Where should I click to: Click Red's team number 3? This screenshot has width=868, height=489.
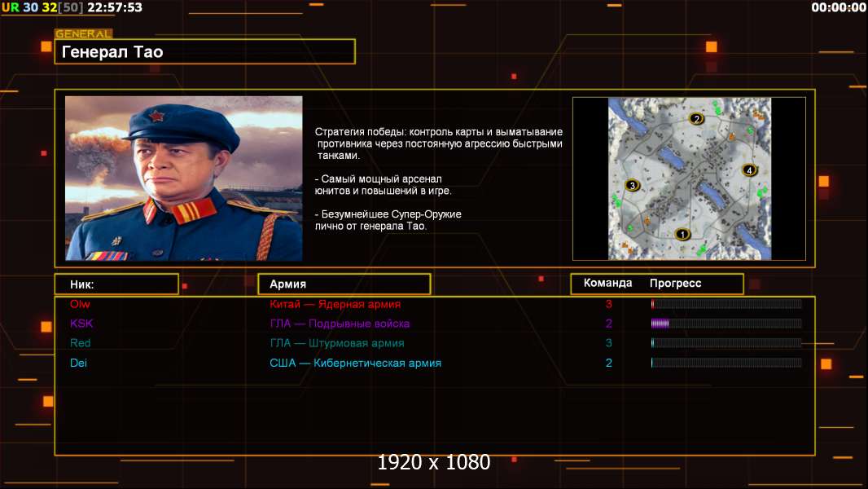click(609, 343)
